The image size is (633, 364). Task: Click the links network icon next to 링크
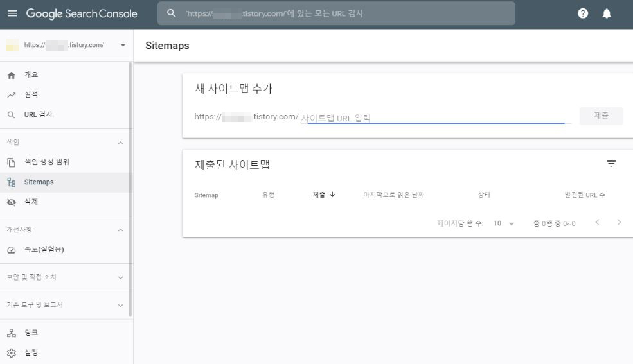point(12,333)
